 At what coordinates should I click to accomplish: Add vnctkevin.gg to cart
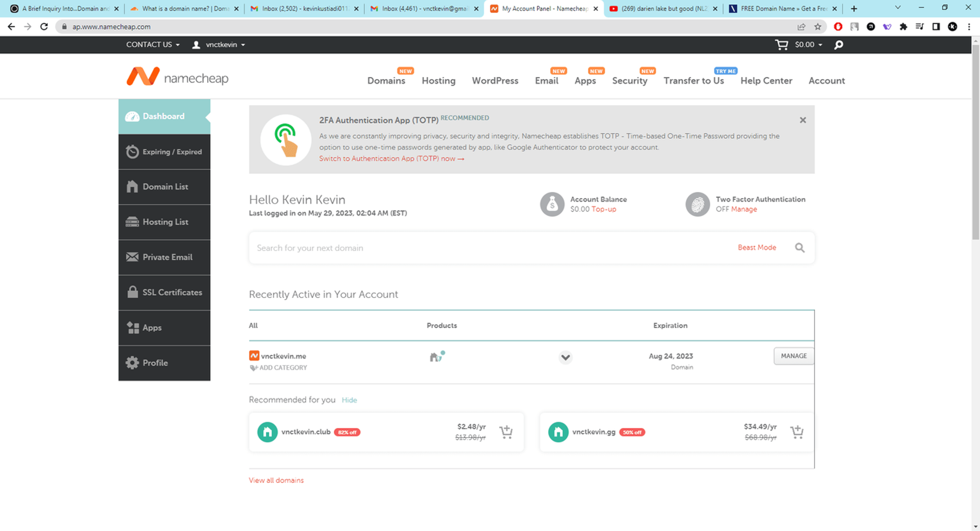(797, 432)
